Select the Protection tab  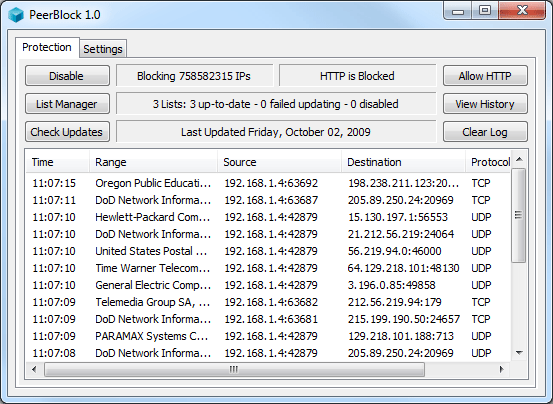coord(47,47)
